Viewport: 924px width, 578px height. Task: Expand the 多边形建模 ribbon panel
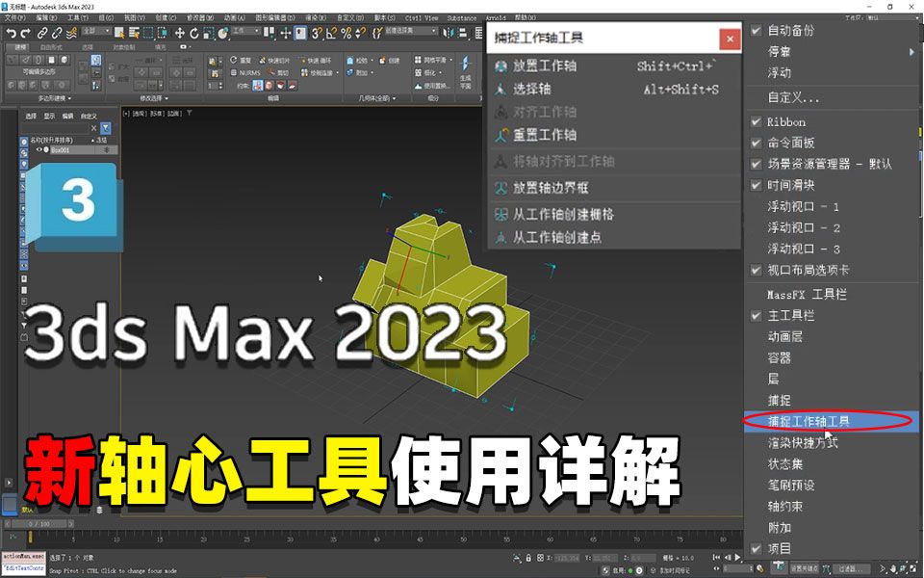54,98
